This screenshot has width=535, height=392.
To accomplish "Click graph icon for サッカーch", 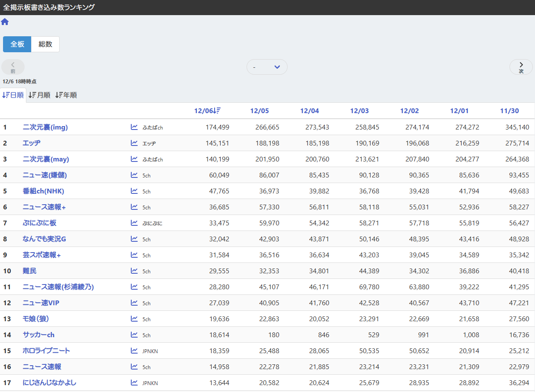I will (x=134, y=335).
